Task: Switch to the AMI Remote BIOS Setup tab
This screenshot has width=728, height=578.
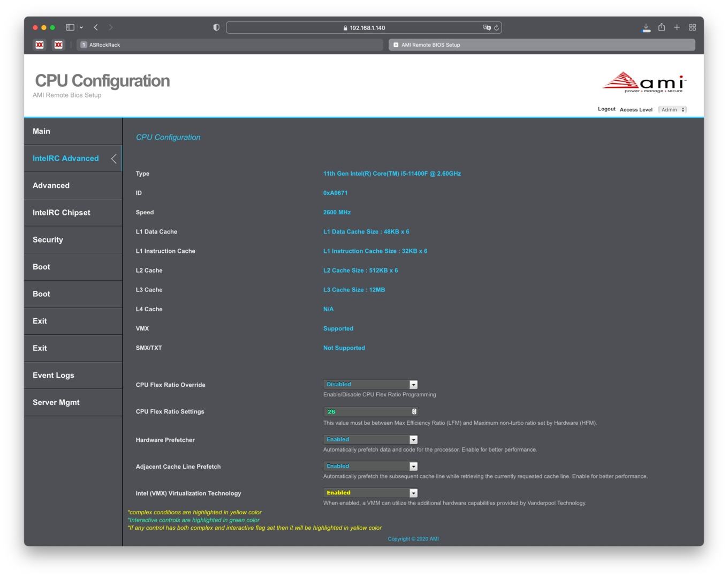Action: (542, 45)
